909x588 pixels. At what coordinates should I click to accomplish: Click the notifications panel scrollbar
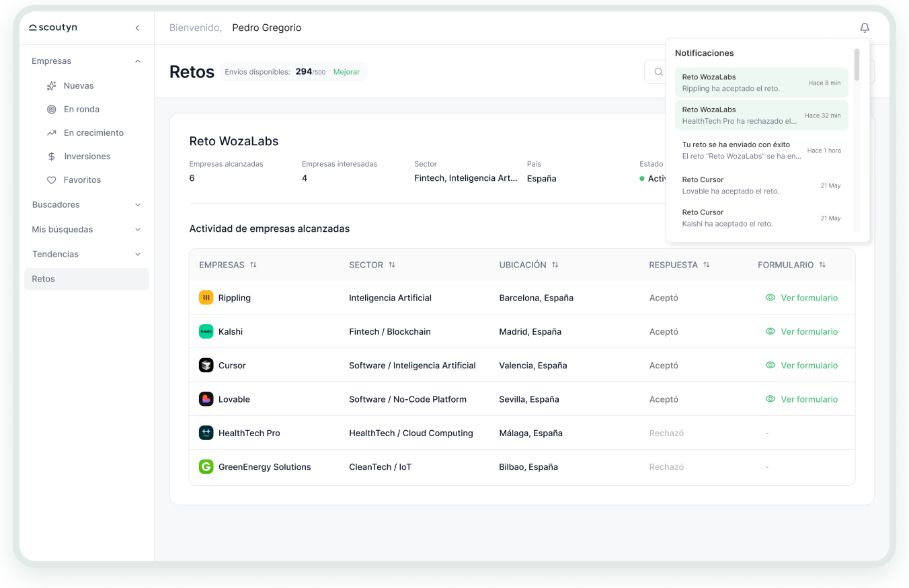pos(857,64)
